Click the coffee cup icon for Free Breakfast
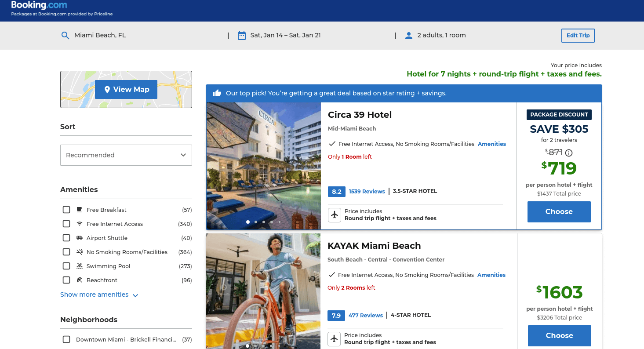 click(x=80, y=210)
